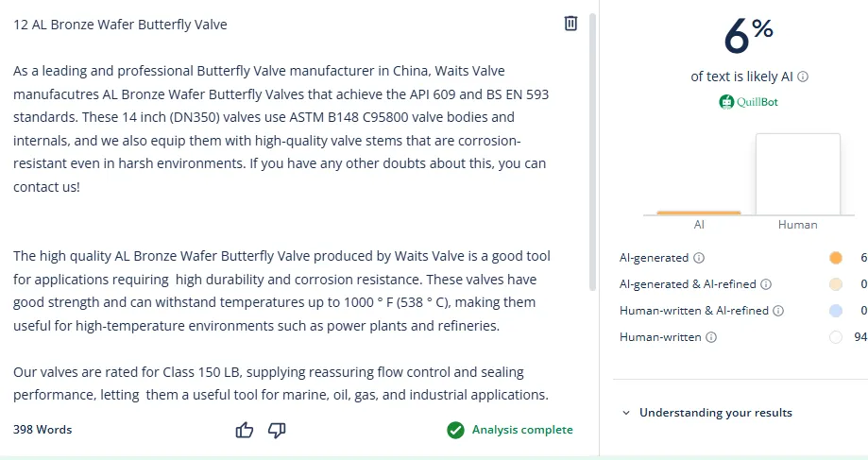Click the trash delete text icon

(x=570, y=24)
